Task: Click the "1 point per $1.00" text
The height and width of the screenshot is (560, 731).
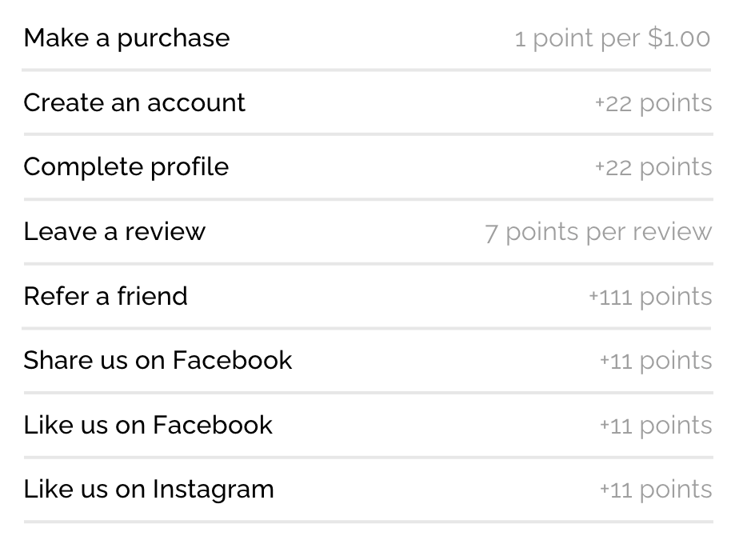Action: click(612, 38)
